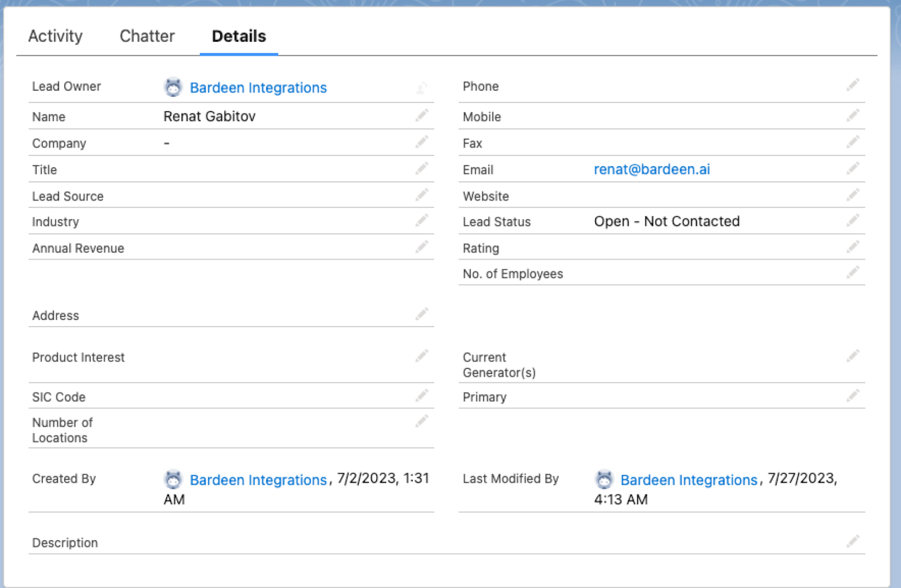Click the Annual Revenue label
Screen dimensions: 901x588
click(x=78, y=248)
